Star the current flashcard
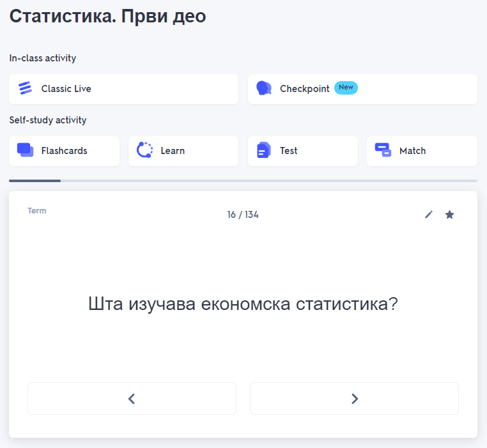This screenshot has width=487, height=448. point(449,215)
